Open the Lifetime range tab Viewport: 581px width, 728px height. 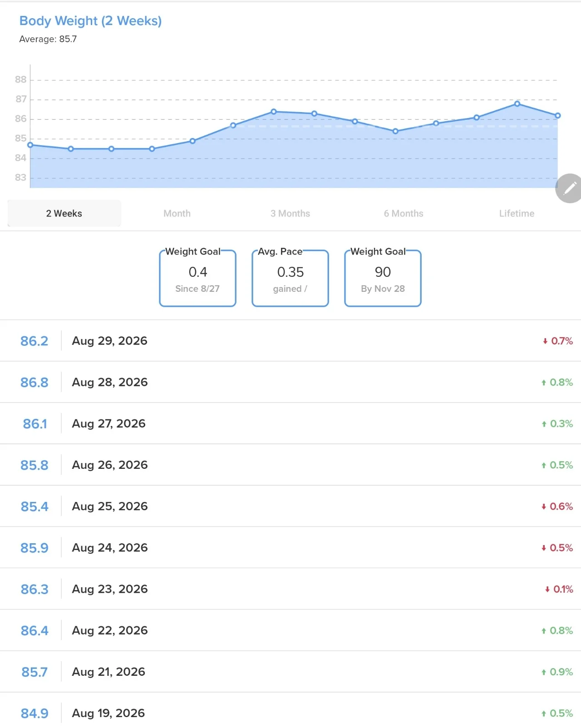(x=517, y=213)
